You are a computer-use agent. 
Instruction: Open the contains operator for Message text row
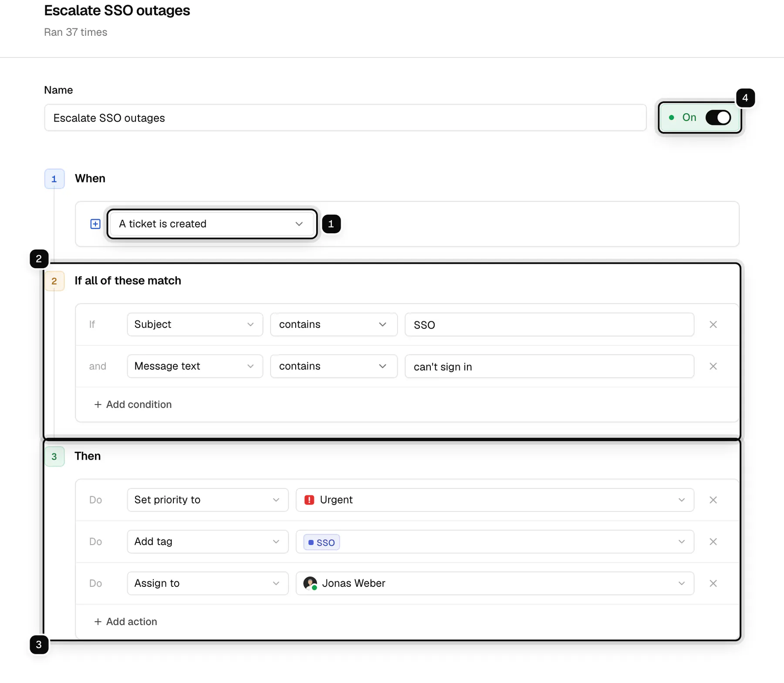(x=334, y=366)
